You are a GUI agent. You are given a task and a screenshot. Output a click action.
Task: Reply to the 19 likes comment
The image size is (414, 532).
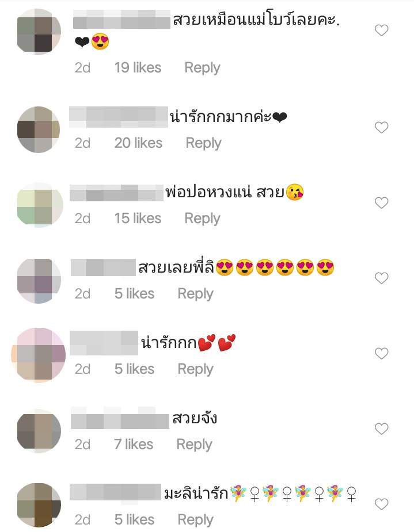203,68
